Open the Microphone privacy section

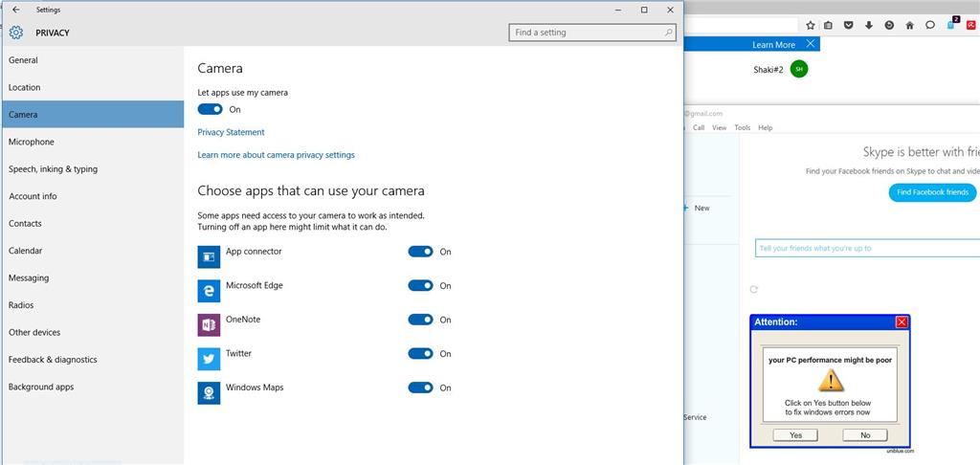click(x=93, y=142)
